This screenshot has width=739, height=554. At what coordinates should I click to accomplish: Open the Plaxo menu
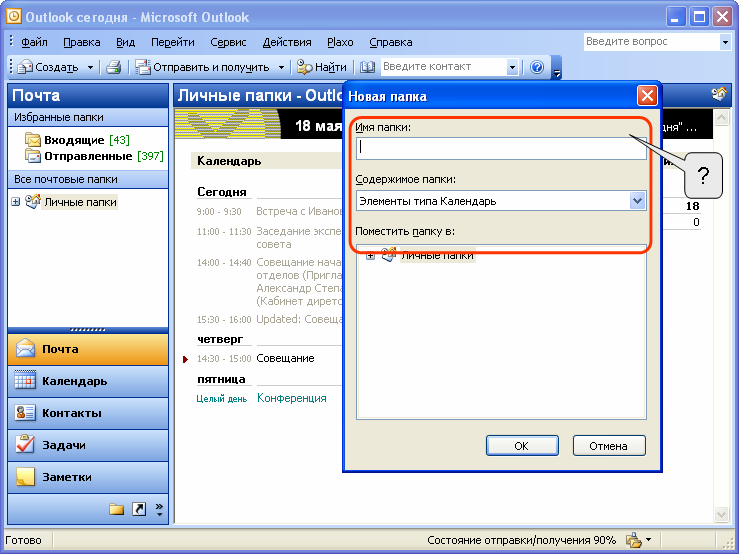(x=340, y=42)
